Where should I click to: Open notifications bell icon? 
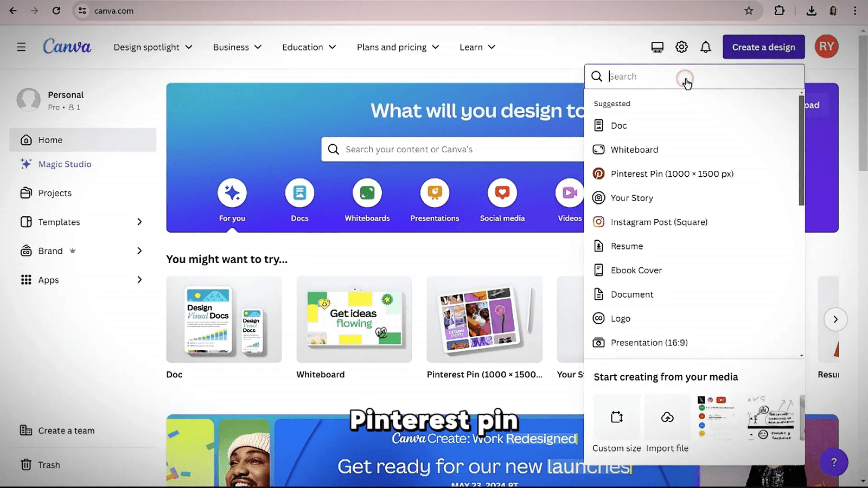[x=705, y=47]
